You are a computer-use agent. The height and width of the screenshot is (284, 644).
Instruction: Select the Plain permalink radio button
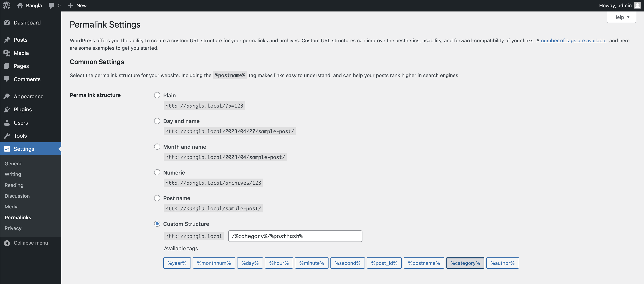click(157, 95)
